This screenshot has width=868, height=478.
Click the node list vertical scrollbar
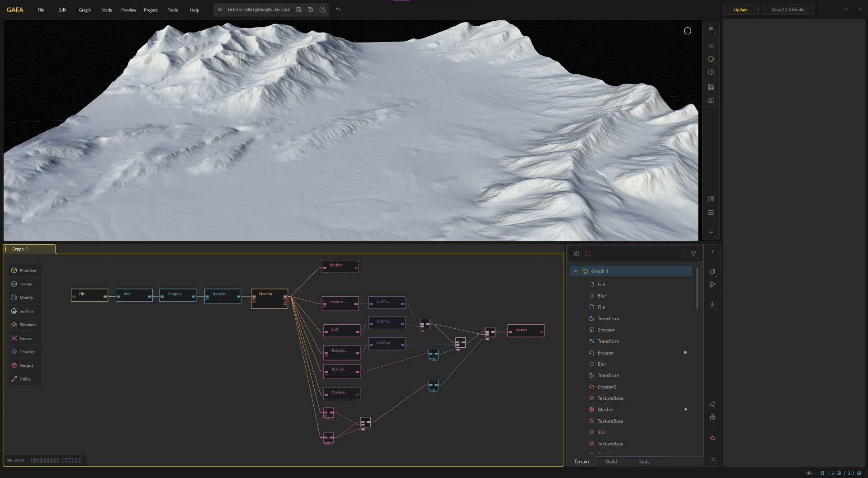(697, 289)
